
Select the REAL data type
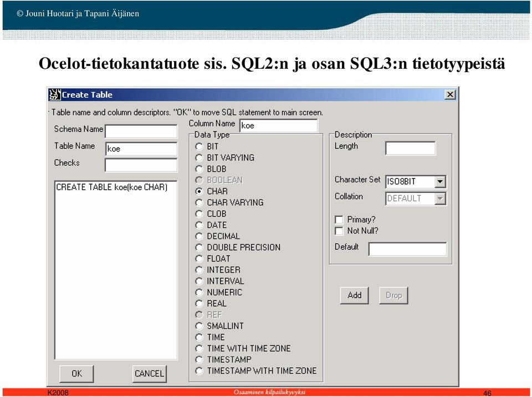point(199,304)
